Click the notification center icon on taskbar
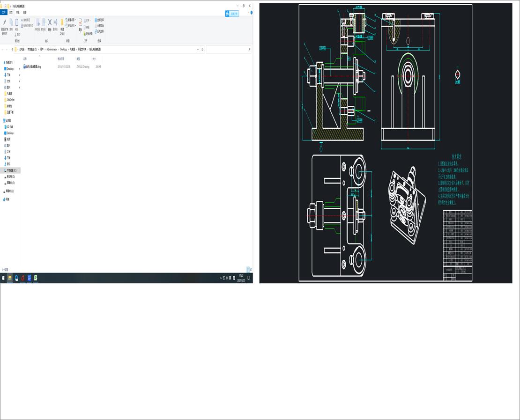 point(249,278)
